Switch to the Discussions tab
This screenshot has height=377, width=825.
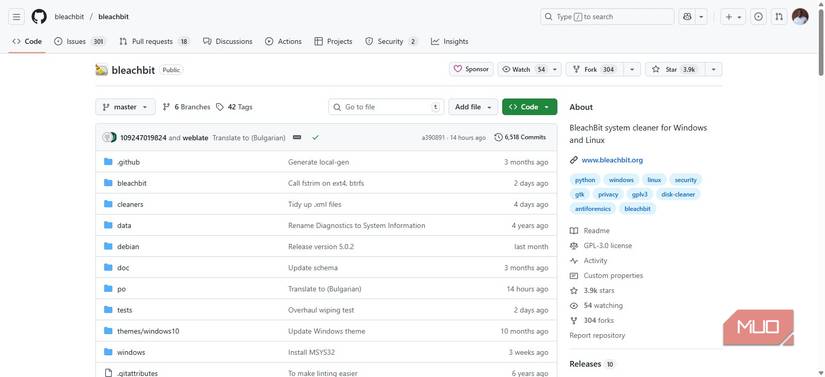(x=228, y=42)
